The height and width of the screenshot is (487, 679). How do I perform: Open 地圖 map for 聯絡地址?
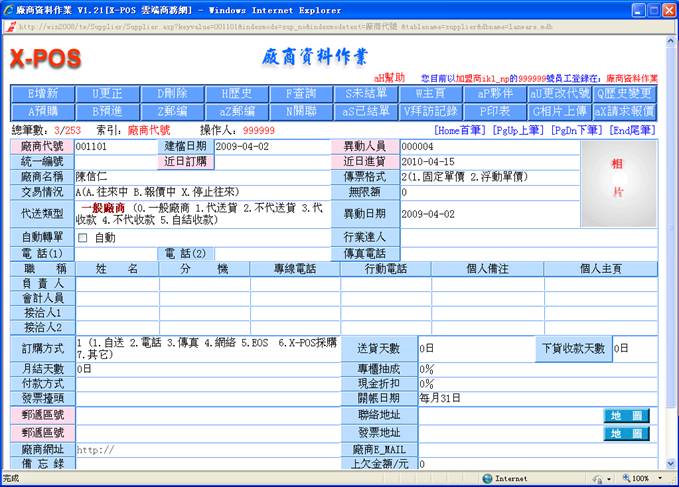(x=626, y=415)
